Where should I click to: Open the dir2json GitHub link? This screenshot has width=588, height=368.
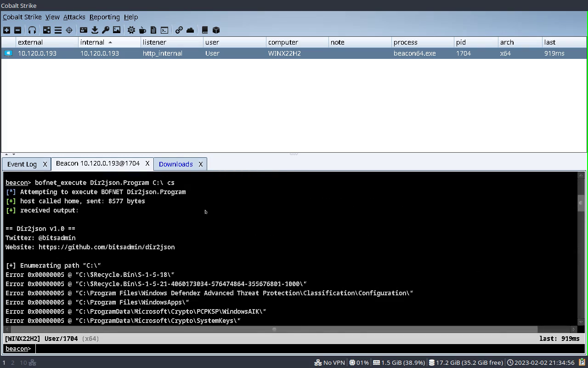[x=107, y=247]
